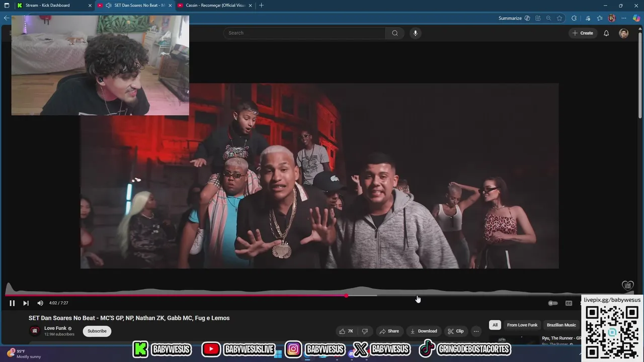
Task: Click the Download button below the video
Action: pos(424,331)
